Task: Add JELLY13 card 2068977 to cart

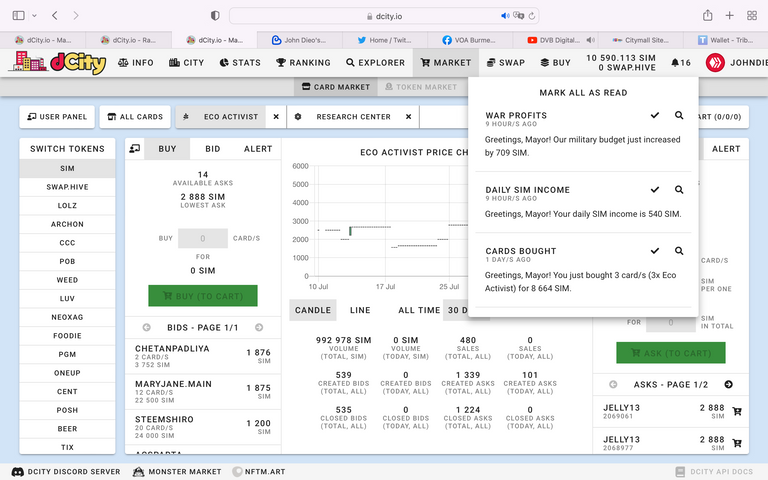Action: coord(737,443)
